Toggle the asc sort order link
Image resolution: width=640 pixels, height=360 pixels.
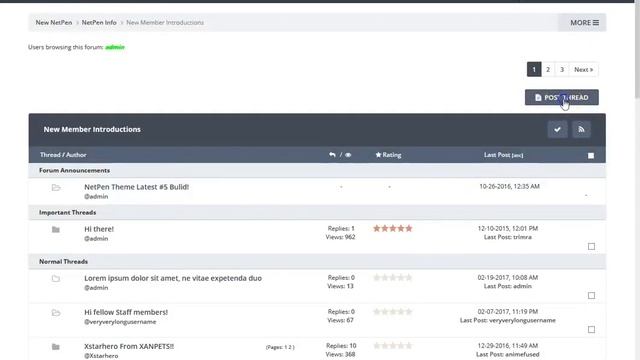pos(517,156)
